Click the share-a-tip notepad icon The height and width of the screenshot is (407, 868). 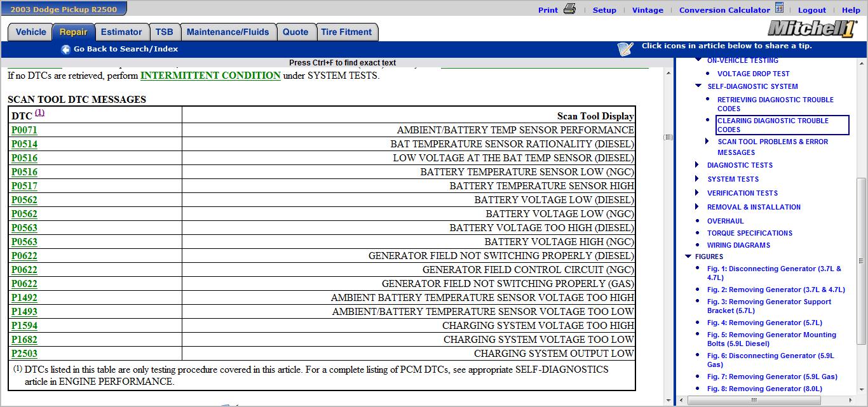click(x=625, y=49)
